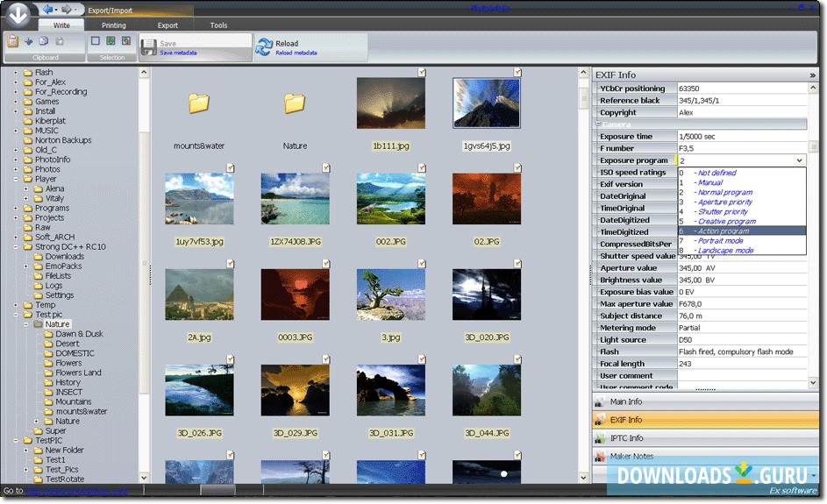Click the Main Info panel icon

tap(601, 401)
